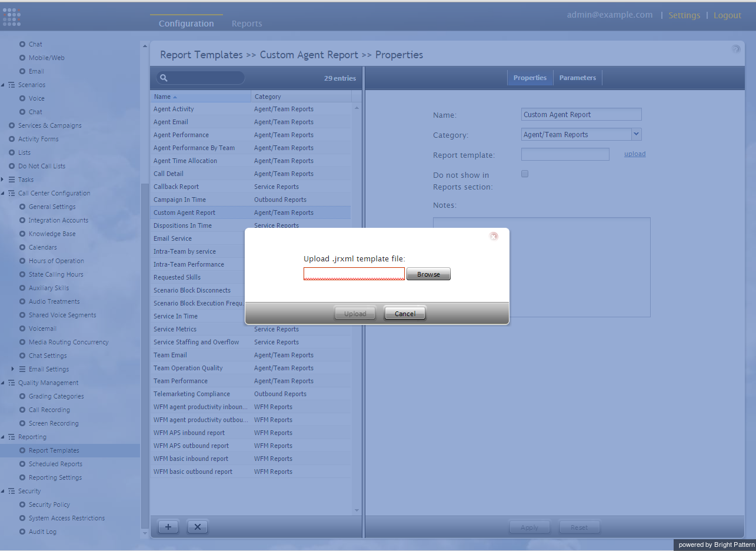Expand the Tasks tree node
756x551 pixels.
(x=2, y=180)
